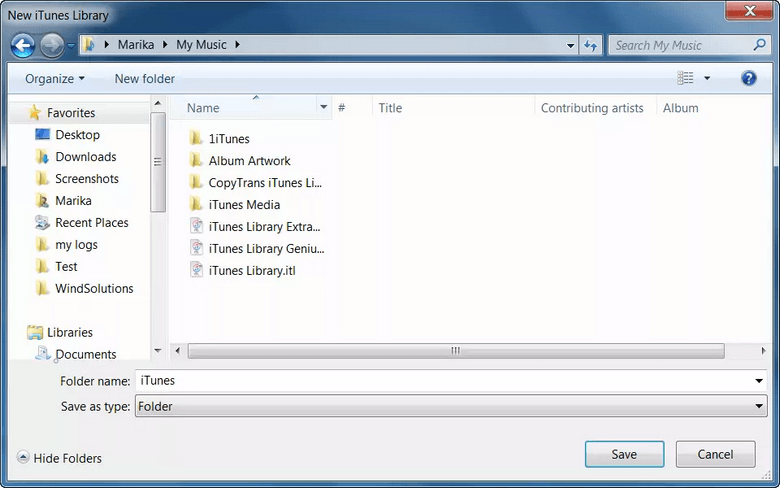Open Desktop in Favorites
This screenshot has width=780, height=488.
(x=78, y=135)
